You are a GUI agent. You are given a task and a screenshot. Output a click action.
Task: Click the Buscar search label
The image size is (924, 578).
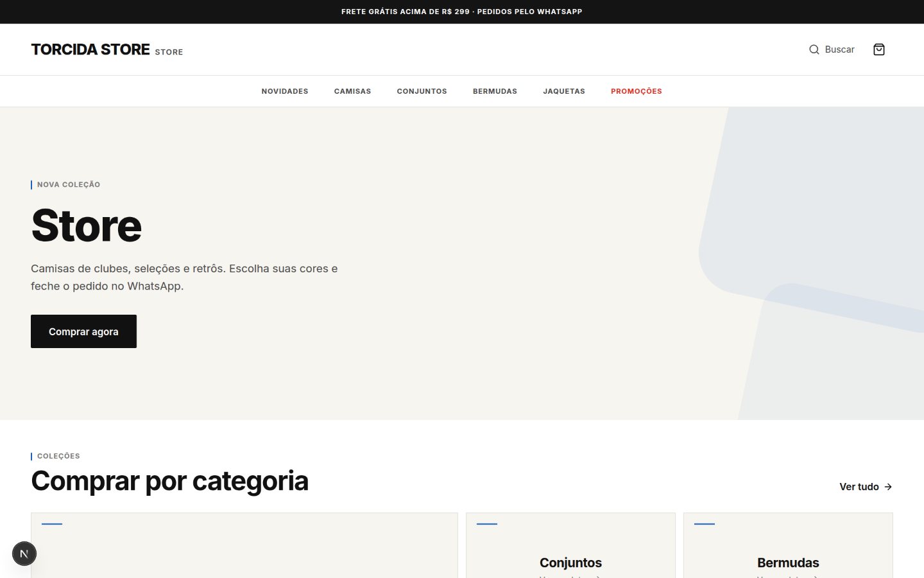839,49
